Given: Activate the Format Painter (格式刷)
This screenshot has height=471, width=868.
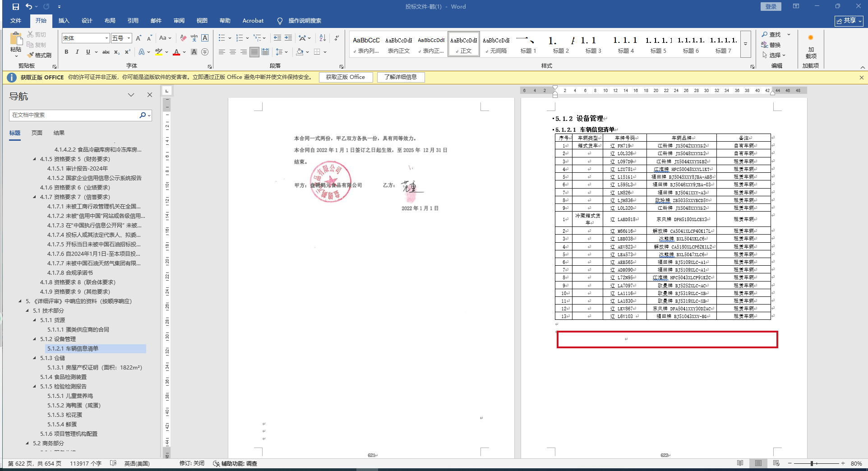Looking at the screenshot, I should [x=39, y=55].
